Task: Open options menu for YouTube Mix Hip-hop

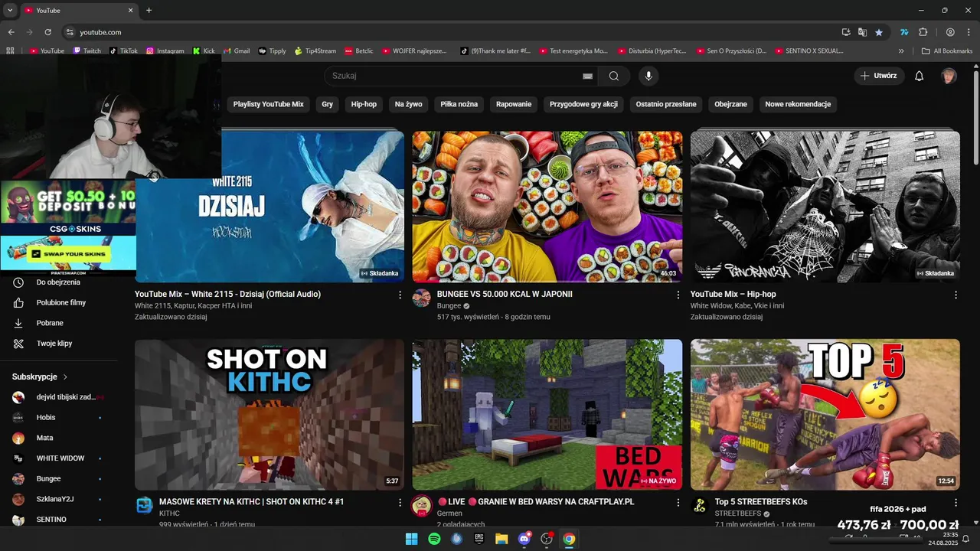Action: pyautogui.click(x=955, y=295)
